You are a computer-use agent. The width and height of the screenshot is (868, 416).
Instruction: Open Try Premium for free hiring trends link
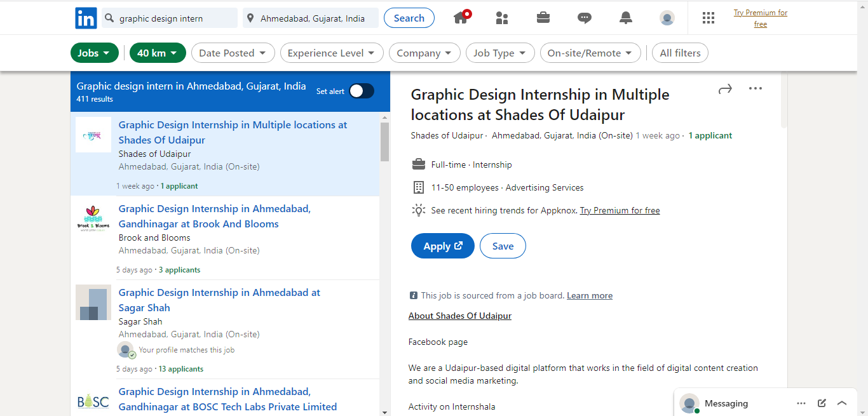pyautogui.click(x=620, y=210)
